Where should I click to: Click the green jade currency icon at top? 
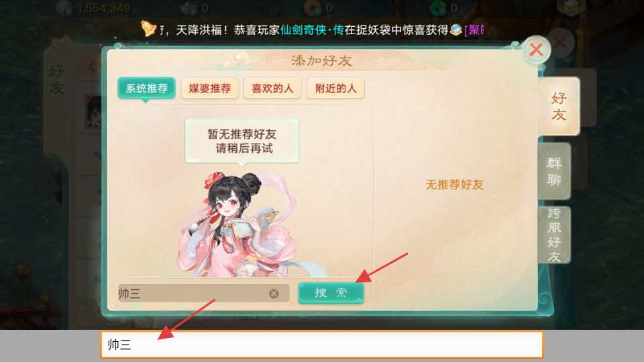click(438, 8)
